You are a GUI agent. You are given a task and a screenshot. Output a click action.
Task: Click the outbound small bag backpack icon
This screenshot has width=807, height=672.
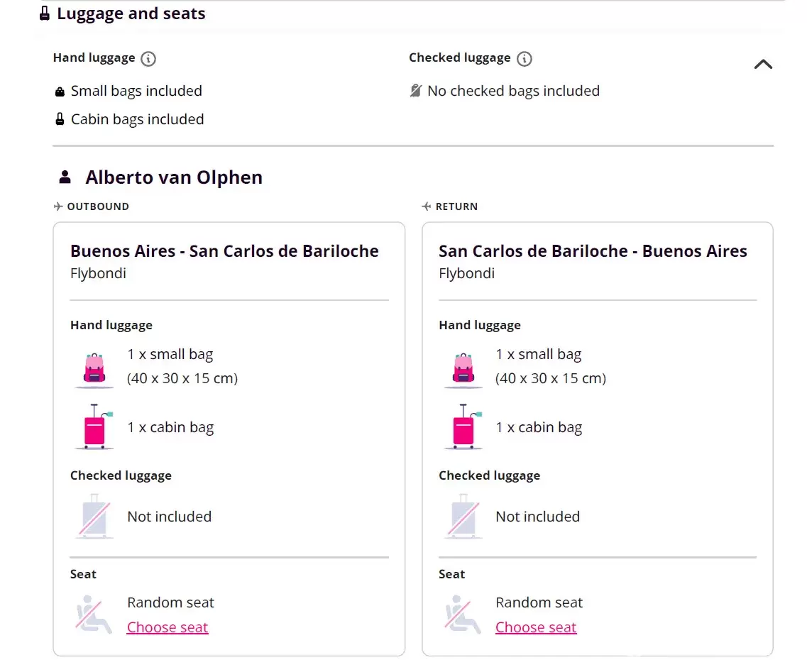pos(94,369)
